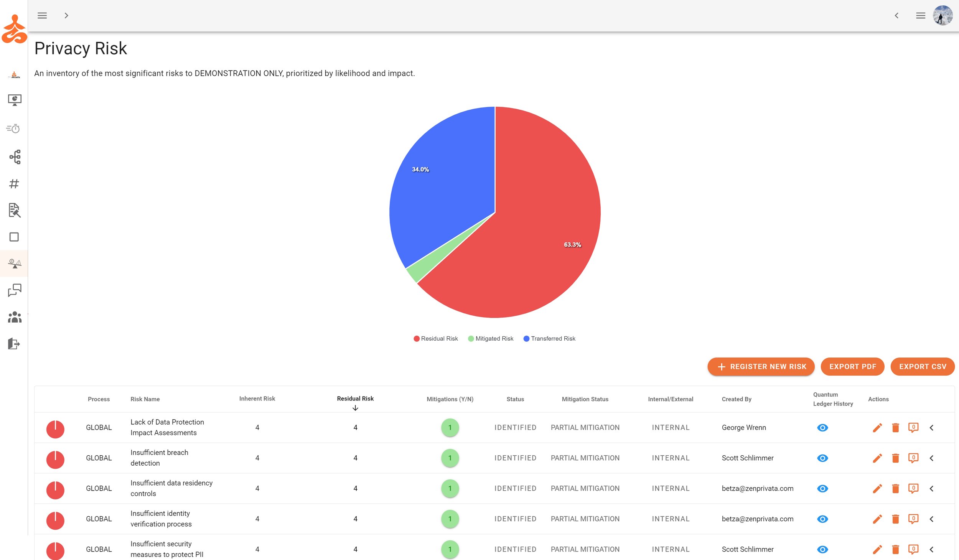The width and height of the screenshot is (959, 560).
Task: Open the chat messages sidebar icon
Action: pos(15,290)
